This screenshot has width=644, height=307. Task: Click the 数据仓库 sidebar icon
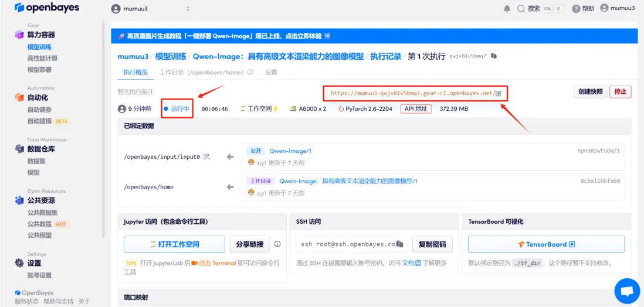point(19,149)
